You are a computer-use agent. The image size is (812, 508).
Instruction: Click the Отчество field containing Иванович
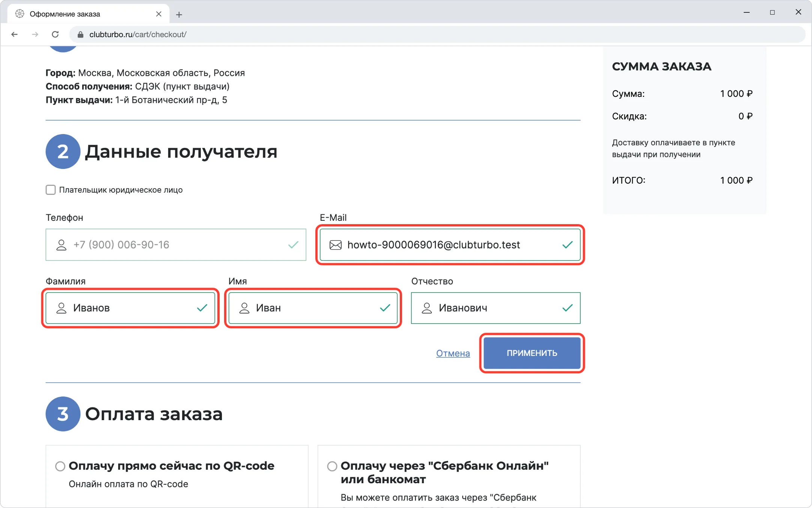click(x=496, y=308)
